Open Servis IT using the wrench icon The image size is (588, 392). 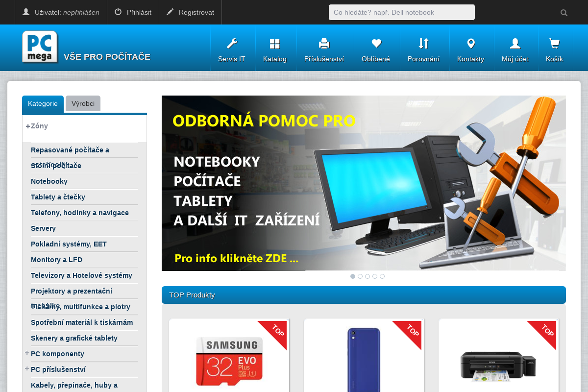[x=232, y=43]
